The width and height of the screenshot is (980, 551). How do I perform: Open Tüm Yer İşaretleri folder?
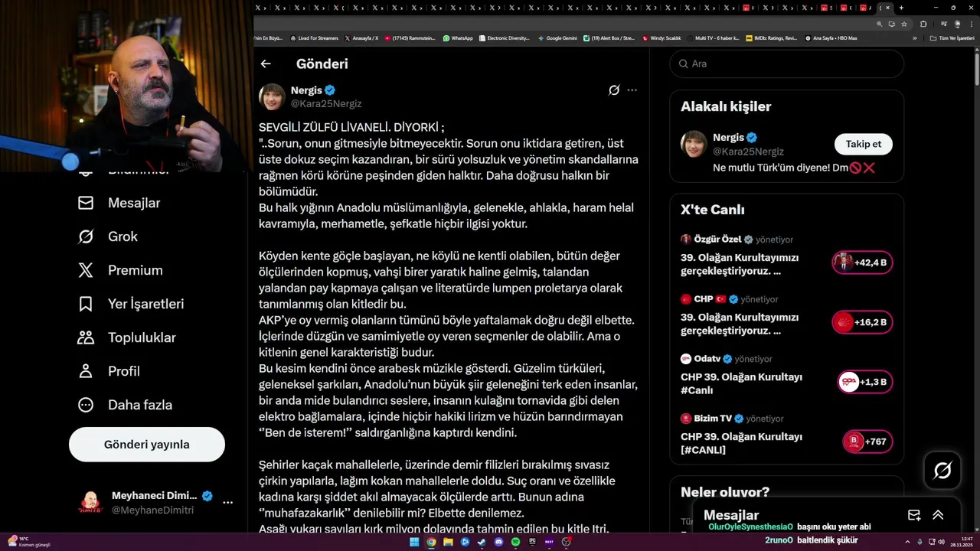point(952,38)
